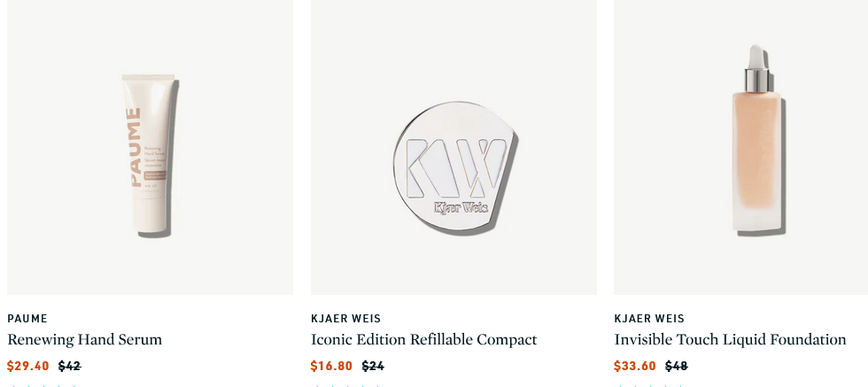Click the star rating under Liquid Foundation
Image resolution: width=868 pixels, height=387 pixels.
649,385
